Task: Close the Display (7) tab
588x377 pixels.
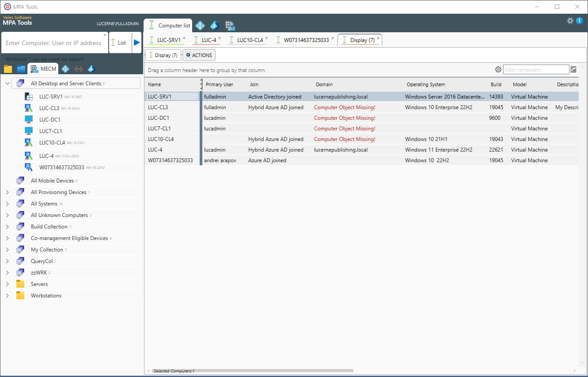Action: pos(378,38)
